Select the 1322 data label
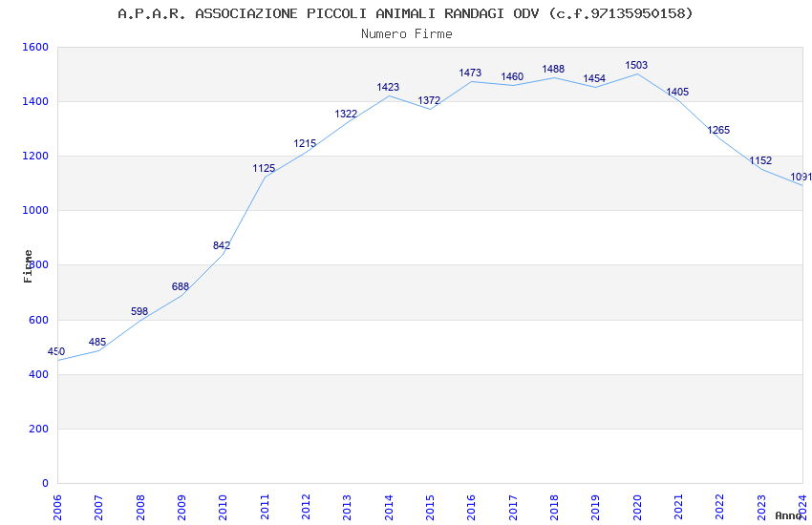Image resolution: width=812 pixels, height=525 pixels. [346, 115]
